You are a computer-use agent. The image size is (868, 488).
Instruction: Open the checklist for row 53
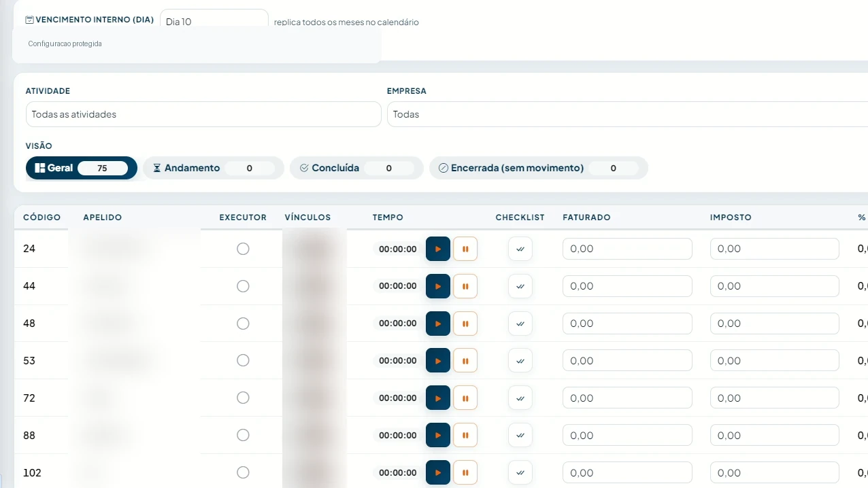click(x=520, y=361)
